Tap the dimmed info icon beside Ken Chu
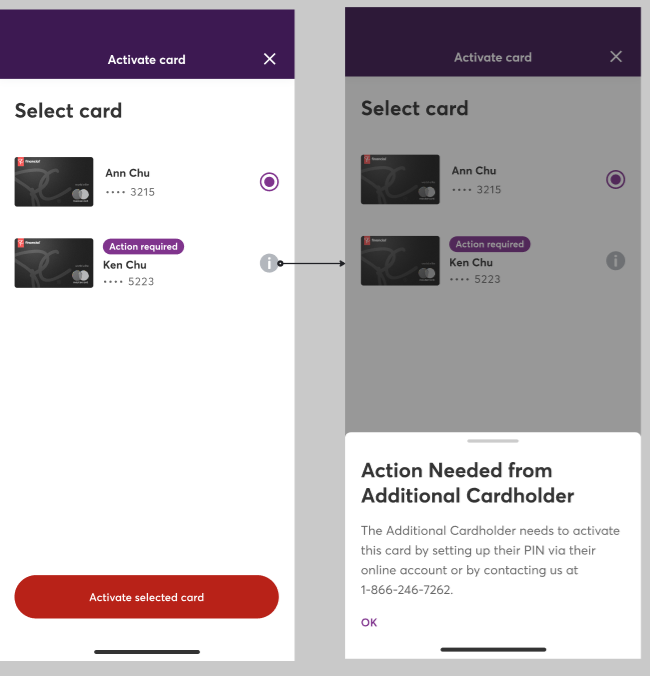Image resolution: width=650 pixels, height=676 pixels. (x=616, y=261)
